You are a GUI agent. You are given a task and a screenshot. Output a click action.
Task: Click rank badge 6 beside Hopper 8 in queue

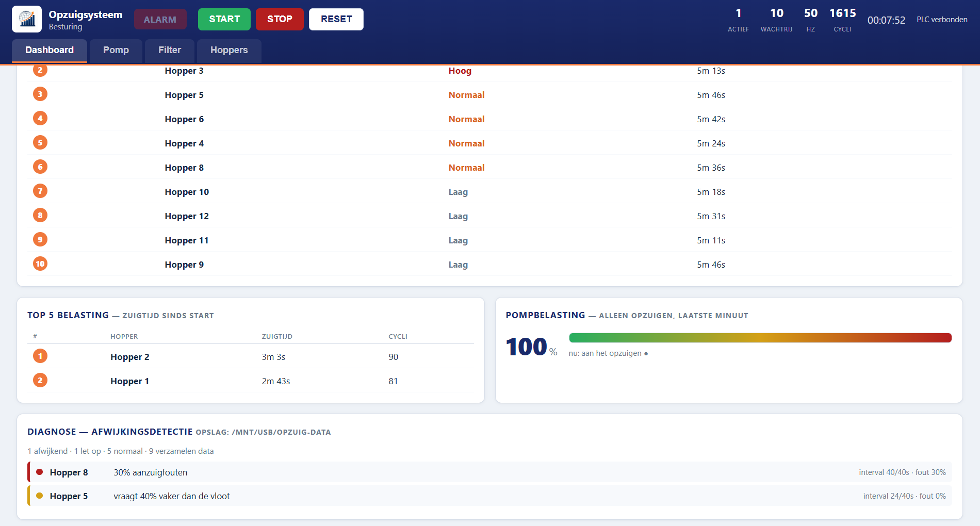tap(40, 167)
